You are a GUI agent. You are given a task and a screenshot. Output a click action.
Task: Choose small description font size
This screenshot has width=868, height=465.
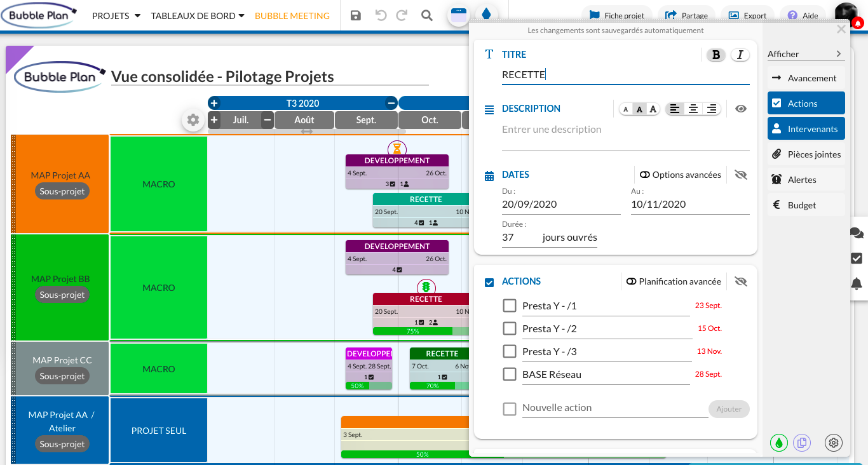click(626, 109)
